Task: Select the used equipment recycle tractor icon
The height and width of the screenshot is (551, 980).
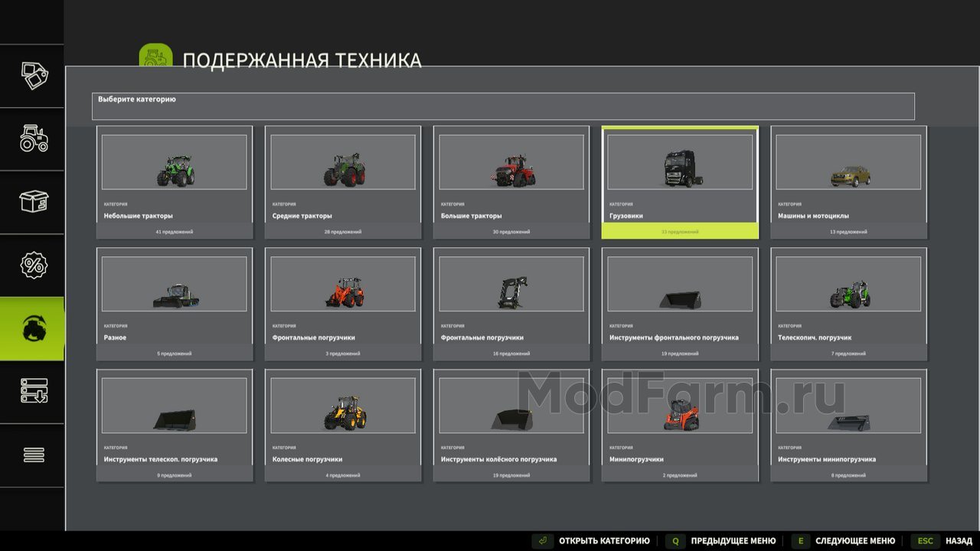Action: 32,329
